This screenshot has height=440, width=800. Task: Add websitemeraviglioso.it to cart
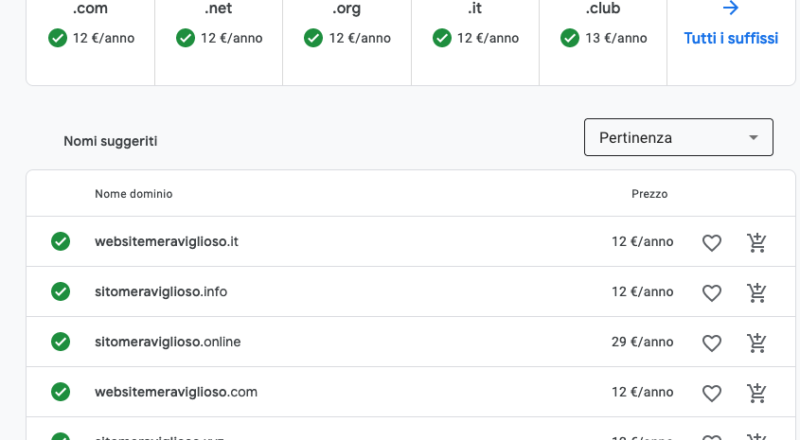(757, 242)
